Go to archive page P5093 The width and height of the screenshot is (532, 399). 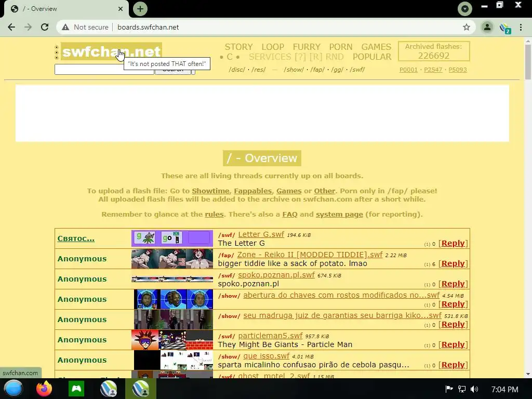[458, 70]
